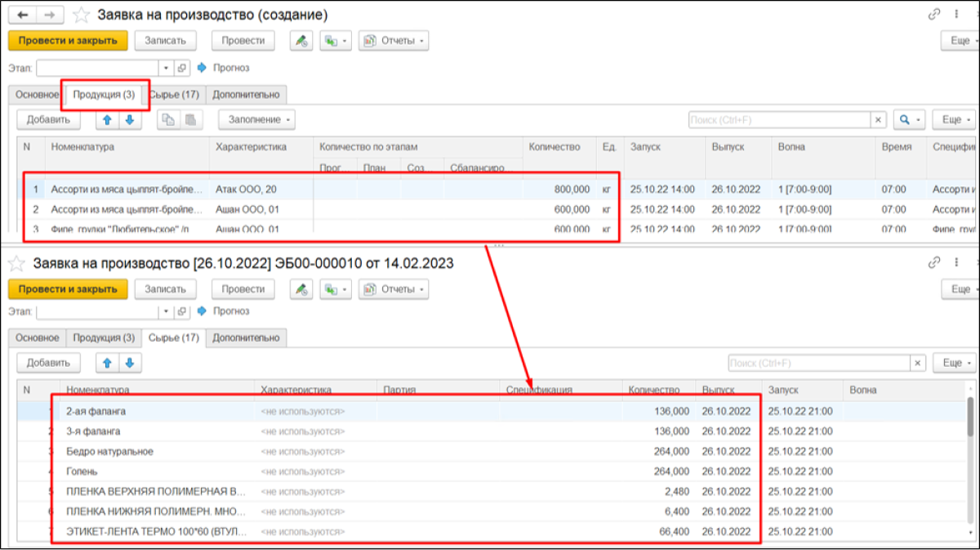Viewport: 980px width, 550px height.
Task: Copy rows icon in Продукция toolbar
Action: coord(168,120)
